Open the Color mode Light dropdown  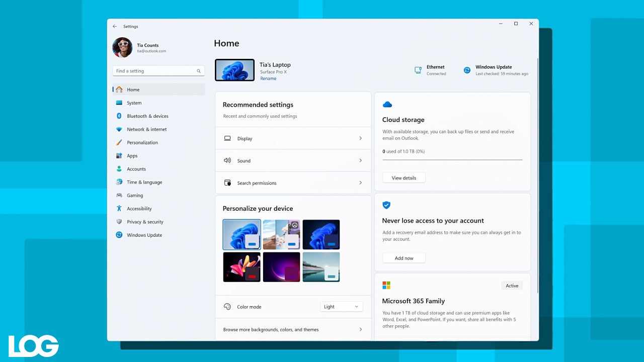(x=342, y=307)
